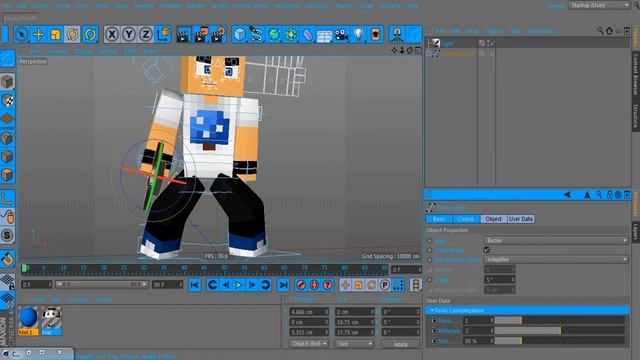This screenshot has height=360, width=640.
Task: Click the Apply button in coordinates
Action: (400, 344)
